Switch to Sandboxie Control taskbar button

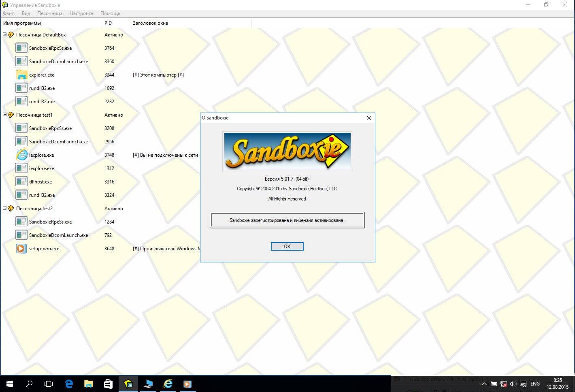tap(128, 383)
